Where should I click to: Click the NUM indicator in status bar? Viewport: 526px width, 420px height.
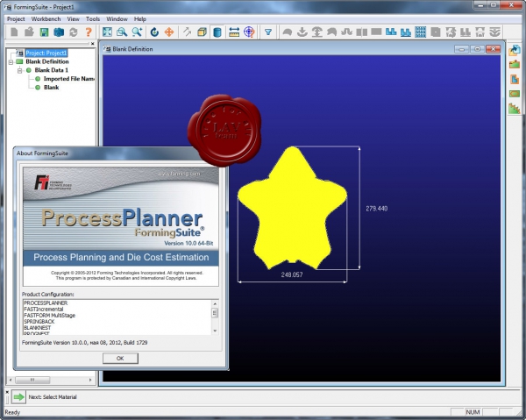473,412
